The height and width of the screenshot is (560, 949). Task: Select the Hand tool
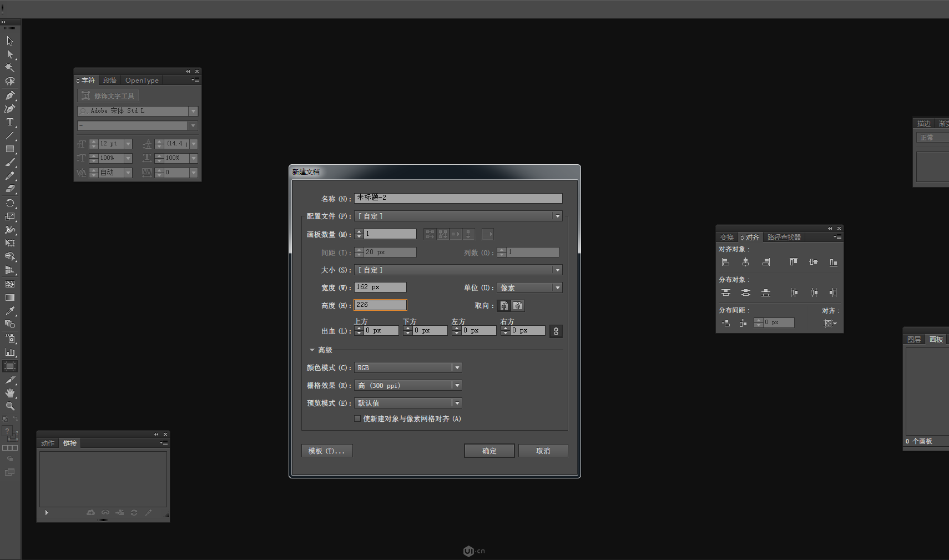pos(9,393)
